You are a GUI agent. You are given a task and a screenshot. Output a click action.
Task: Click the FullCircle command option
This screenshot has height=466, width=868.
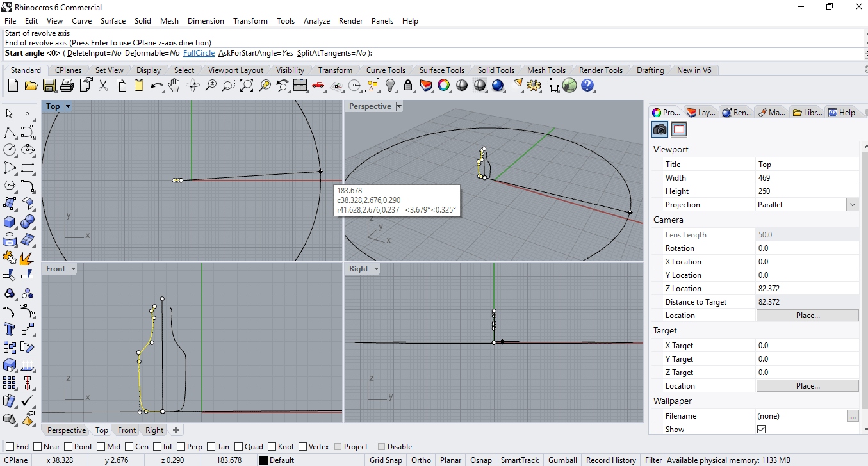coord(199,53)
